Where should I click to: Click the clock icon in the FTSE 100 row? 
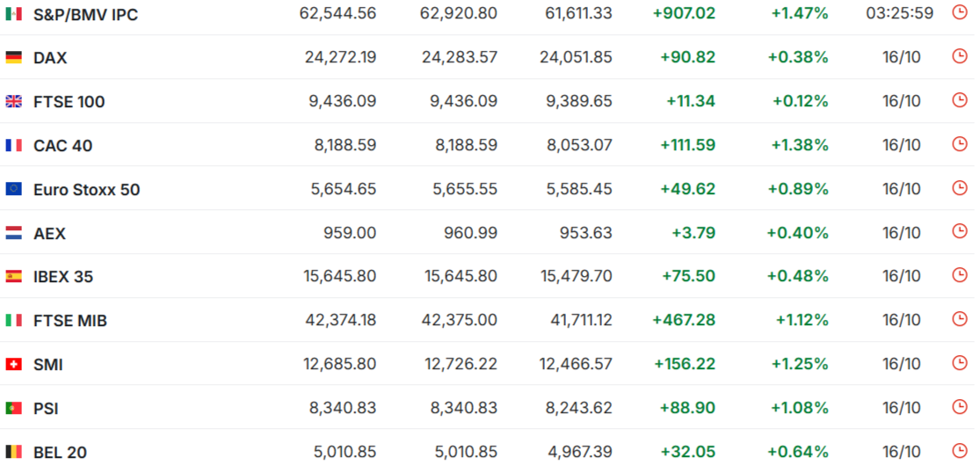(x=959, y=100)
